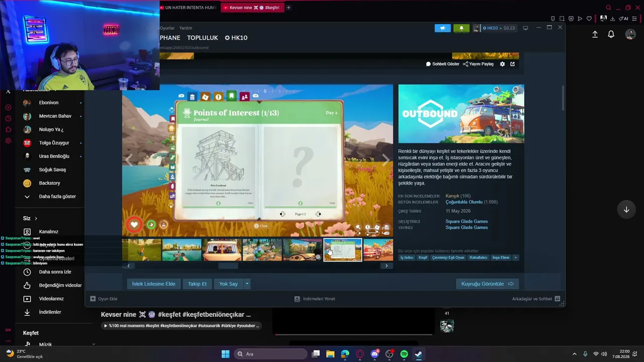Select the first screenshot thumbnail in strip
This screenshot has width=644, height=362.
142,250
